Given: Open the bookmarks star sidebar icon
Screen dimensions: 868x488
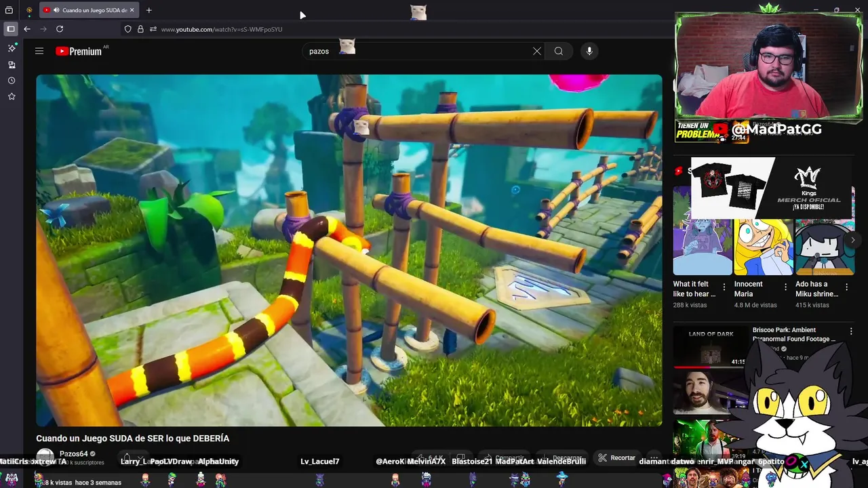Looking at the screenshot, I should click(12, 97).
